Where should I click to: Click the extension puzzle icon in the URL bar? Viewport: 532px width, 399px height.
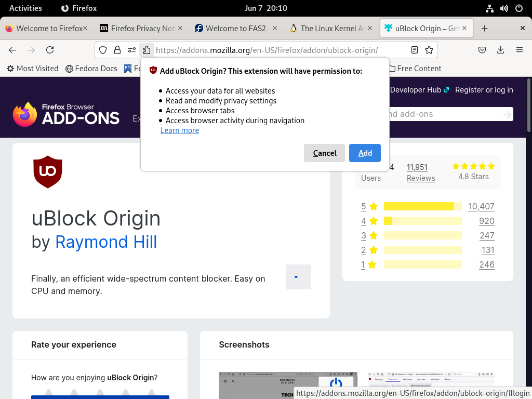click(x=147, y=50)
